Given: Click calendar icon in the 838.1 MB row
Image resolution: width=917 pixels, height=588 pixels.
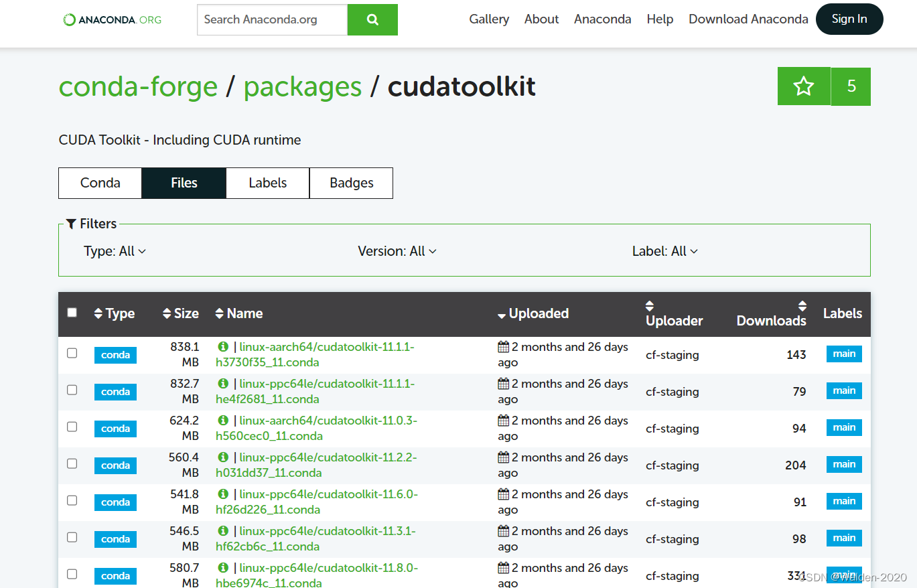Looking at the screenshot, I should (x=504, y=347).
